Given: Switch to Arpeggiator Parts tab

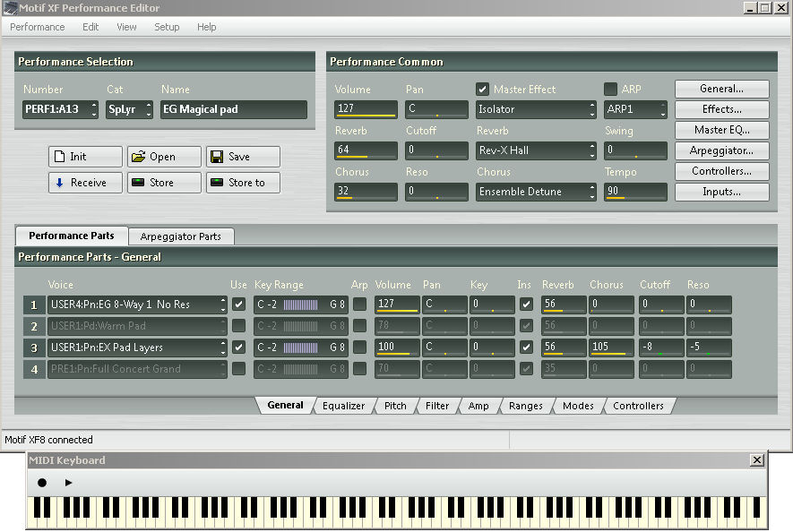Looking at the screenshot, I should [180, 236].
